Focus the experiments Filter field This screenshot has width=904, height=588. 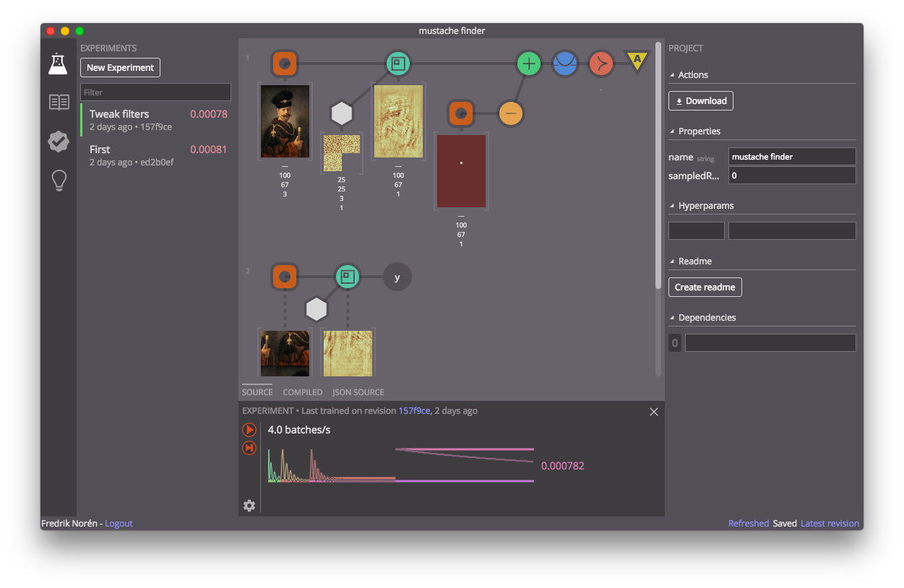156,92
